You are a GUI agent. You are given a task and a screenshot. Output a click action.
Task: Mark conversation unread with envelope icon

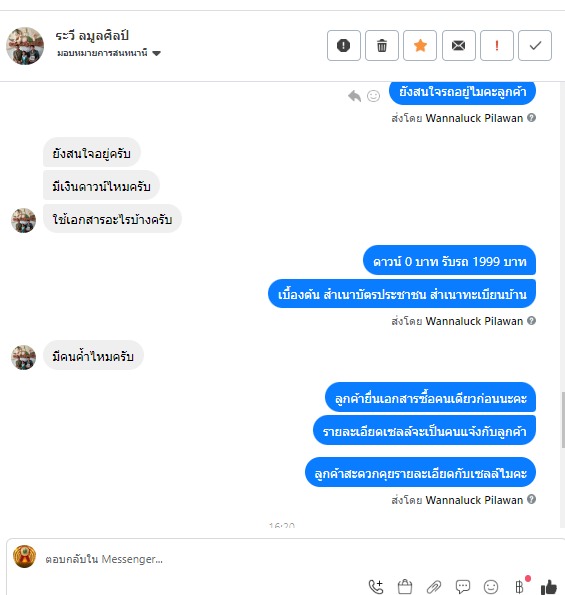458,46
